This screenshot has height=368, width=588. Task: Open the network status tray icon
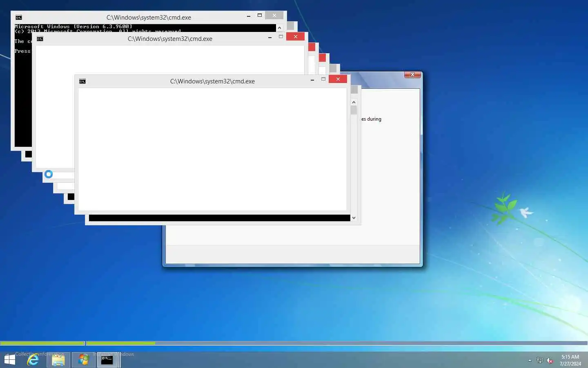coord(540,360)
